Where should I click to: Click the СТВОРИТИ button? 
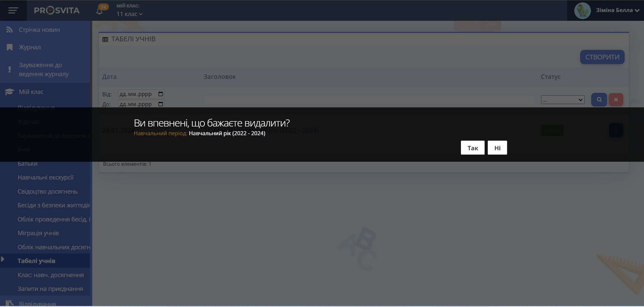[x=602, y=57]
